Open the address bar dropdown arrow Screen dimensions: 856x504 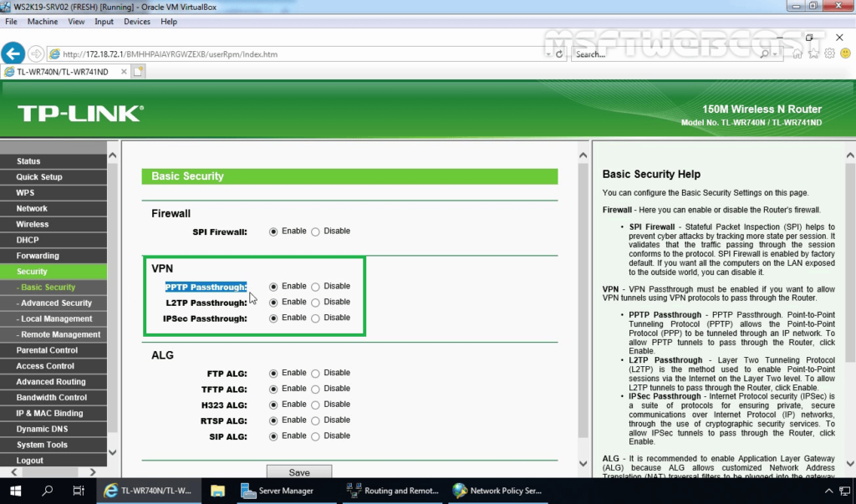[548, 54]
